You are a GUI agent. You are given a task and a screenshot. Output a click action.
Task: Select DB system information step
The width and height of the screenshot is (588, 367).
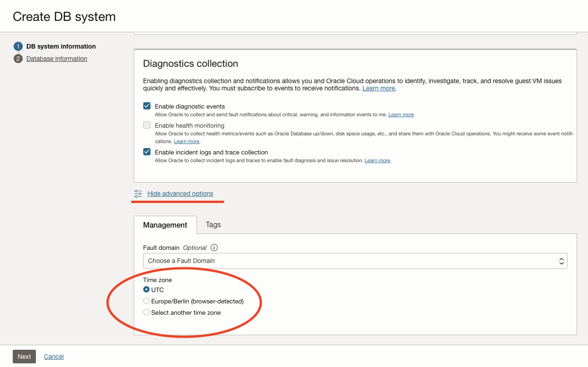tap(61, 46)
